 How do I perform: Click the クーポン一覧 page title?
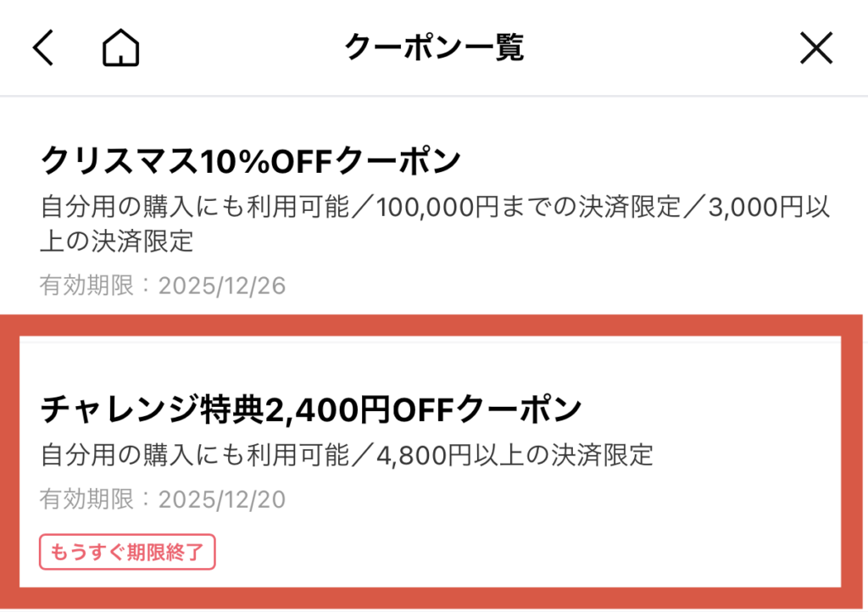pos(434,48)
